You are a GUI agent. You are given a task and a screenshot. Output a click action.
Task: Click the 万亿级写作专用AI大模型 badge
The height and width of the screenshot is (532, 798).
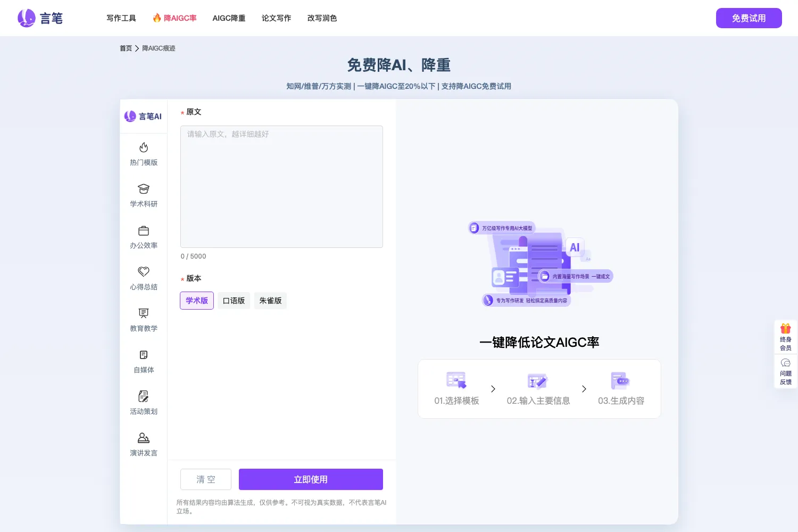(x=502, y=228)
